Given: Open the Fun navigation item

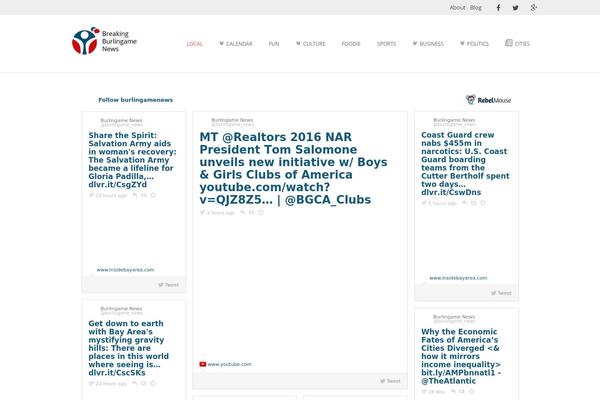Looking at the screenshot, I should point(274,44).
